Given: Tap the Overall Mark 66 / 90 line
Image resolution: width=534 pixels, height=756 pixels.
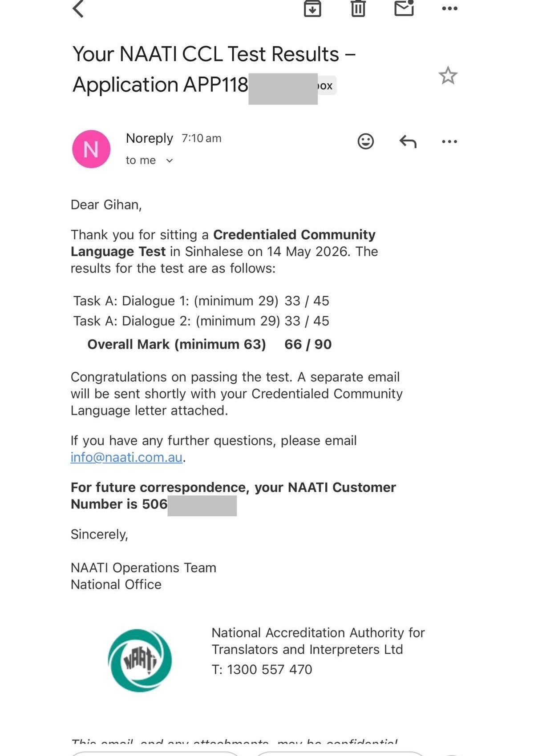Looking at the screenshot, I should click(x=209, y=344).
